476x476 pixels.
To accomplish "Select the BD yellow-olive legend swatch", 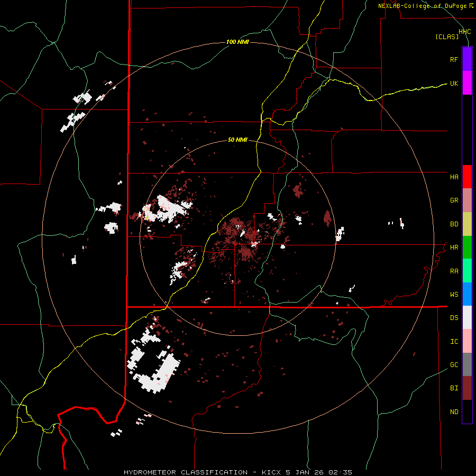I will coord(467,224).
